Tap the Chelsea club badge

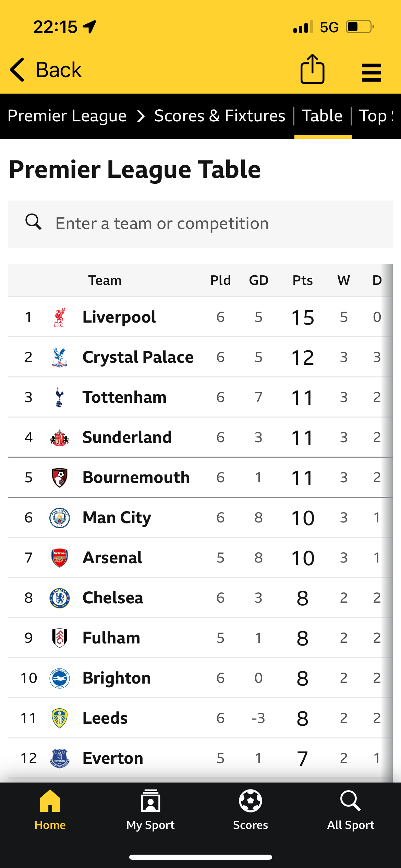click(59, 598)
